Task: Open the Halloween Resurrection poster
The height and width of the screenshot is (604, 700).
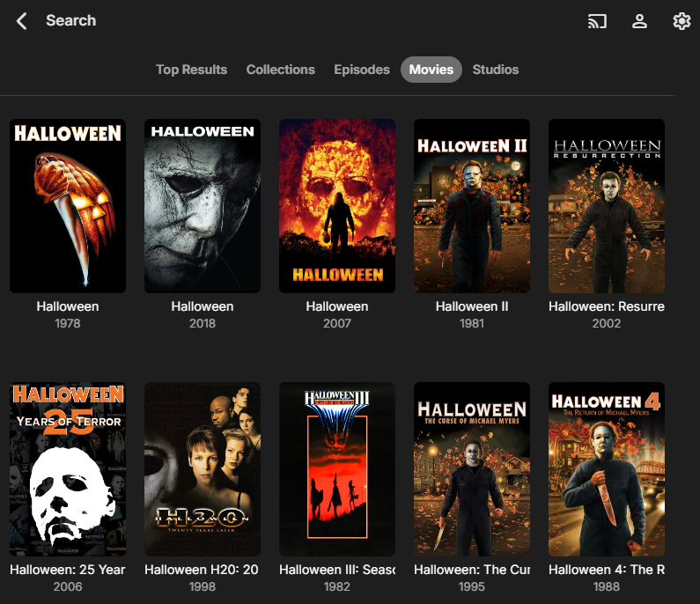Action: (x=607, y=206)
